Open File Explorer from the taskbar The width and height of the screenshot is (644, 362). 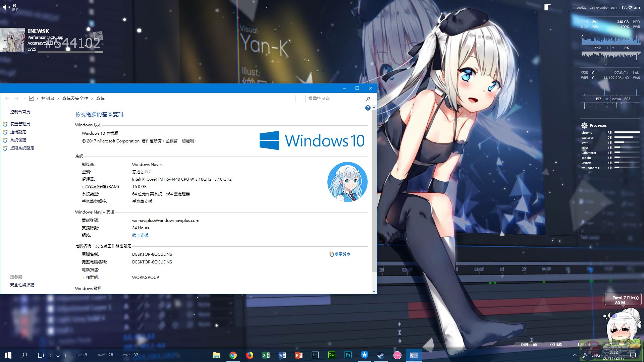217,355
